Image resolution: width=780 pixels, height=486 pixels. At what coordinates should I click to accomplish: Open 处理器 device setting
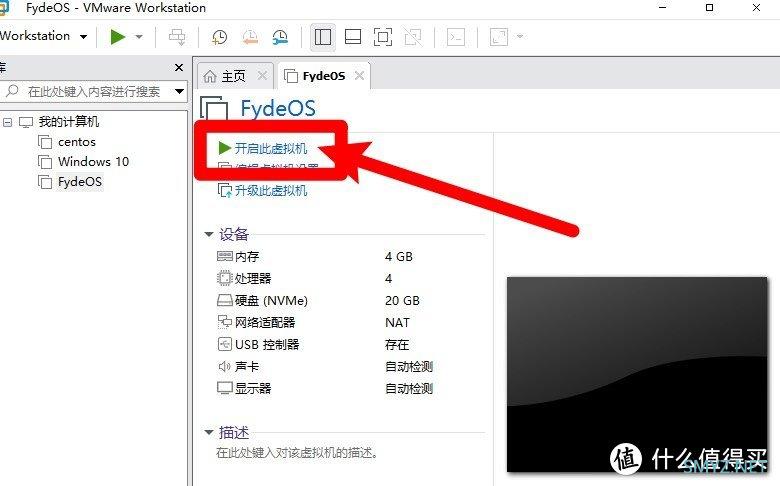click(x=253, y=279)
